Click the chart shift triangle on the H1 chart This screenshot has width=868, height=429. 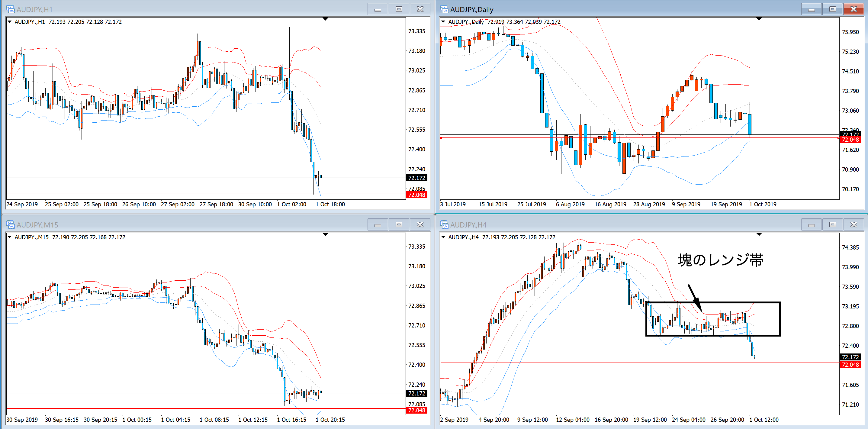(325, 19)
